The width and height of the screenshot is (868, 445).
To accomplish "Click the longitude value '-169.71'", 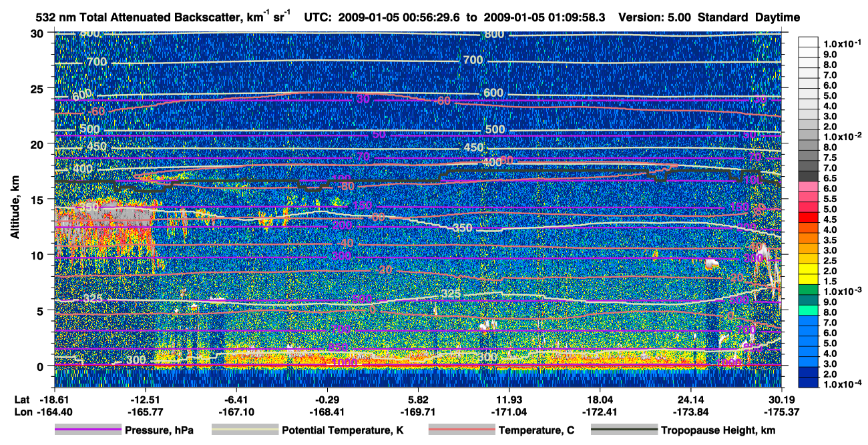I will tap(418, 412).
